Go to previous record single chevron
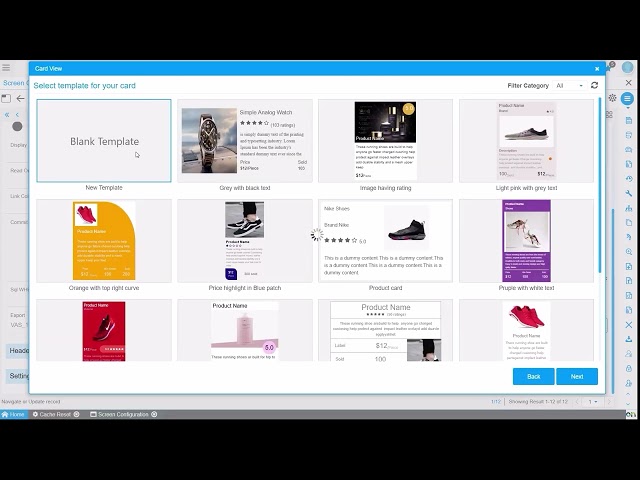 17,115
